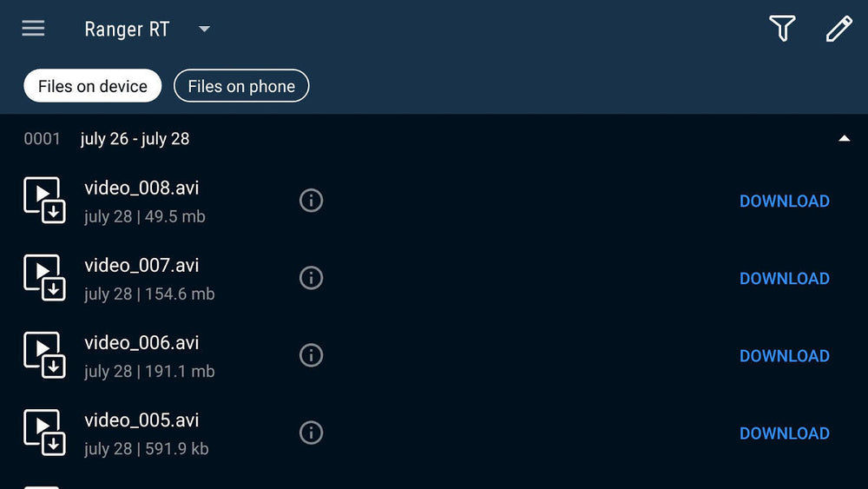This screenshot has height=489, width=868.
Task: Download video_008.avi
Action: [x=784, y=201]
